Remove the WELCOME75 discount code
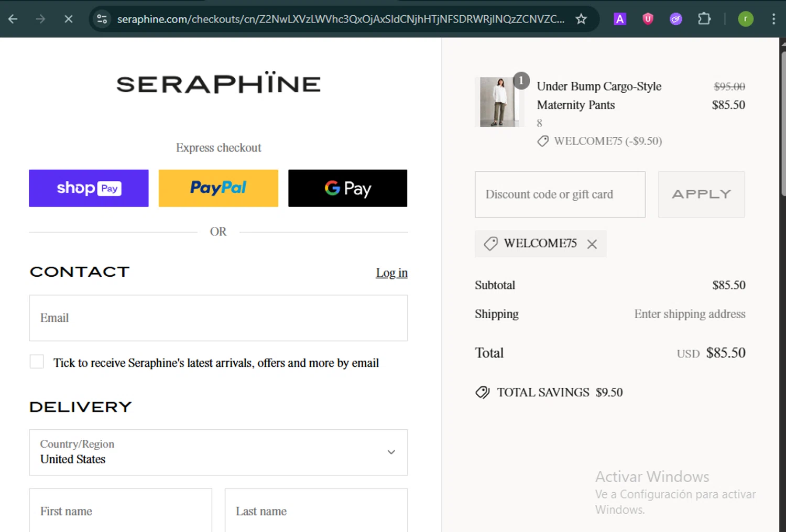This screenshot has height=532, width=786. tap(592, 244)
